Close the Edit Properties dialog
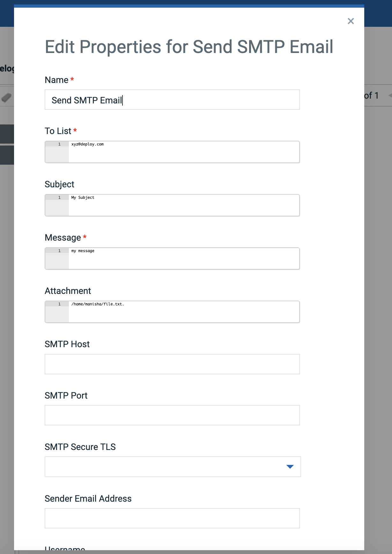 pos(351,21)
